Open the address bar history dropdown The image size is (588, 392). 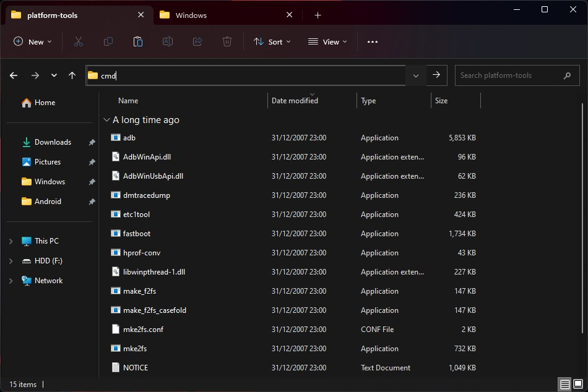coord(415,75)
